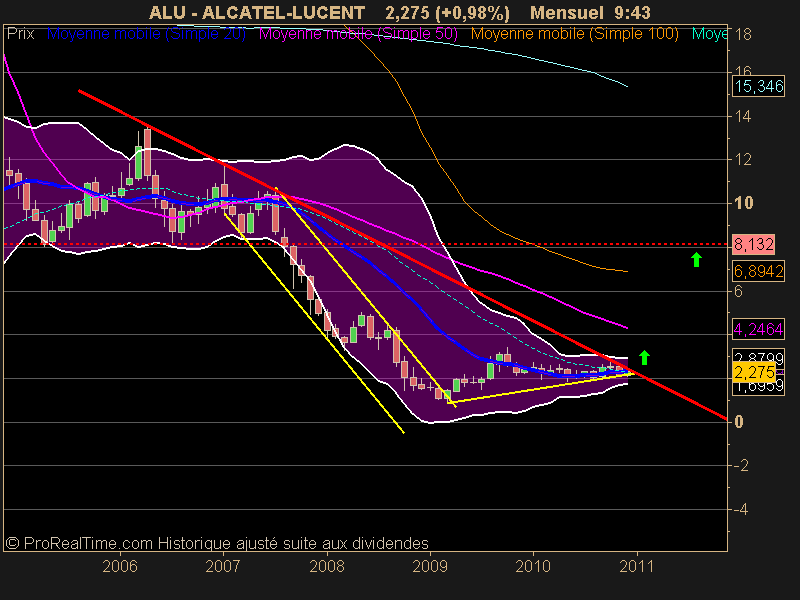The width and height of the screenshot is (800, 600).
Task: Click the 6,8942 orange moving average tag
Action: pos(759,271)
